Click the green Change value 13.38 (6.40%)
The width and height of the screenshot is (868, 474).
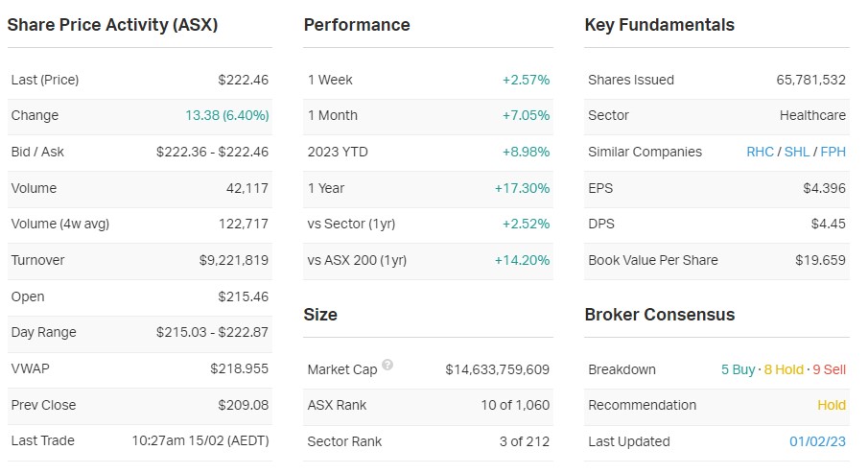[226, 115]
